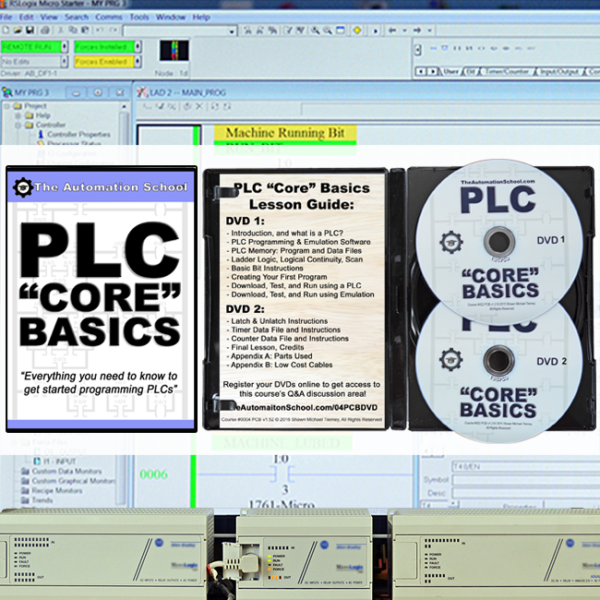Open the Forces Installed dropdown arrow

coord(138,47)
